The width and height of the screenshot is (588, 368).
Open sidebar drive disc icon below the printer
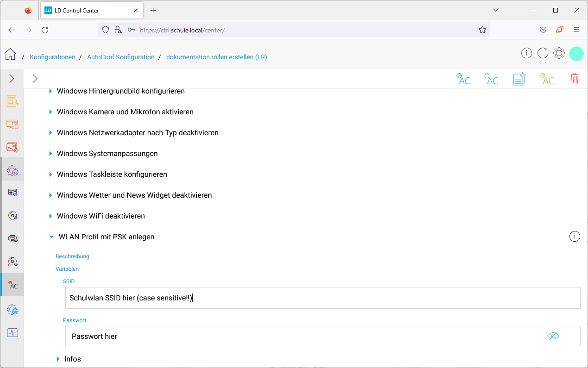click(x=13, y=262)
